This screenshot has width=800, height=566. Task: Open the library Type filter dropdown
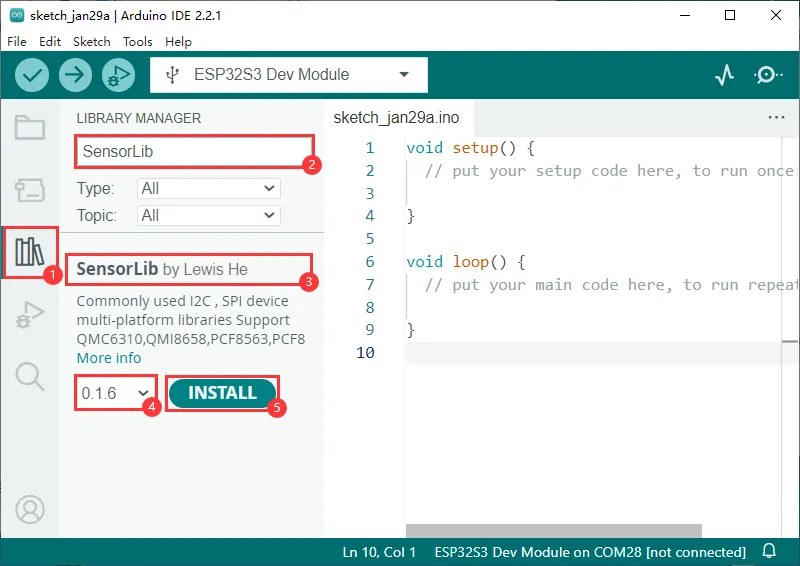click(209, 188)
